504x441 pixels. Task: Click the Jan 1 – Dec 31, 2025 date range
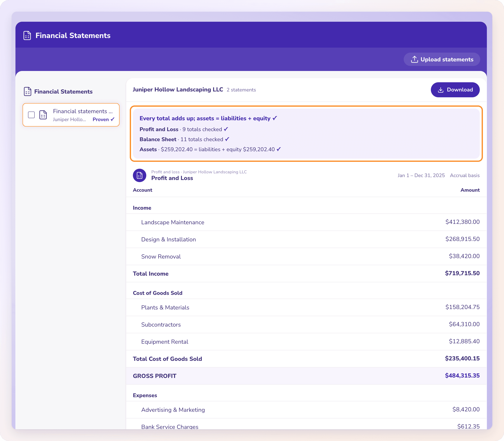(x=421, y=175)
